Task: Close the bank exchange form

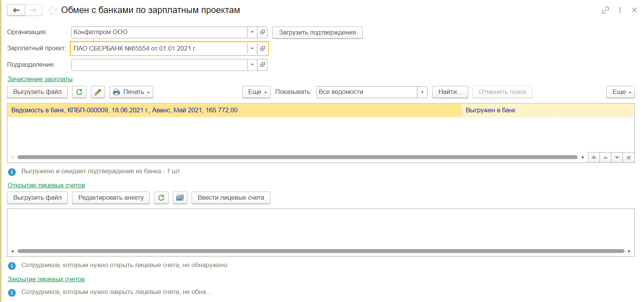Action: [634, 10]
